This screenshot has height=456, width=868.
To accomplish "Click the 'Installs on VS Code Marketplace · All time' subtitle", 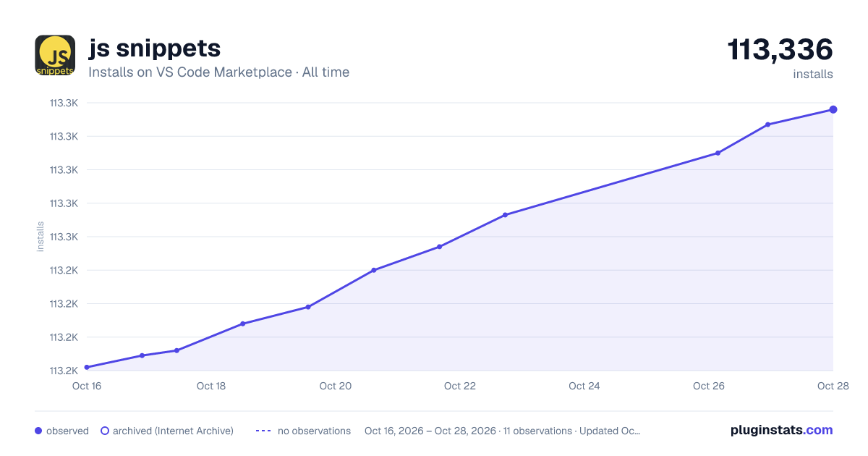I will tap(218, 72).
